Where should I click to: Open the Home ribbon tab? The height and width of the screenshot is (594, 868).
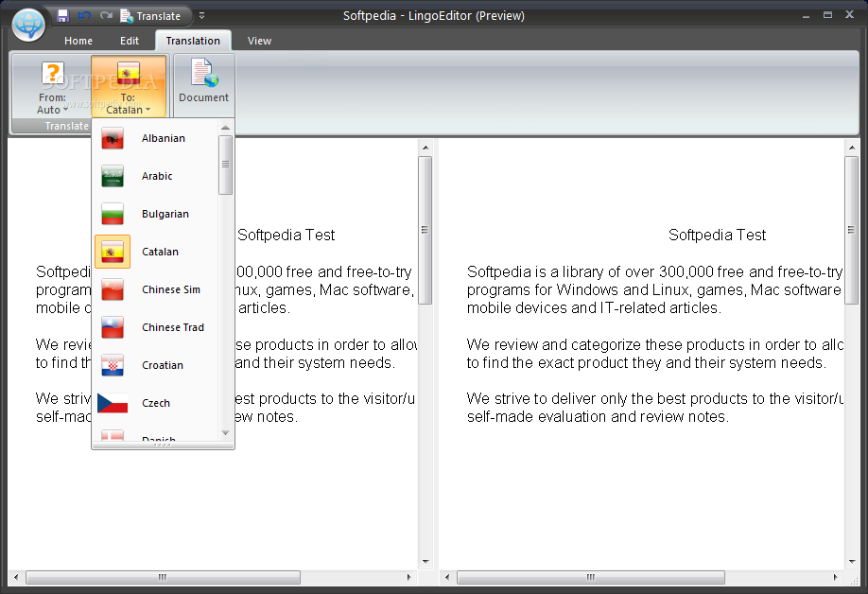coord(78,41)
